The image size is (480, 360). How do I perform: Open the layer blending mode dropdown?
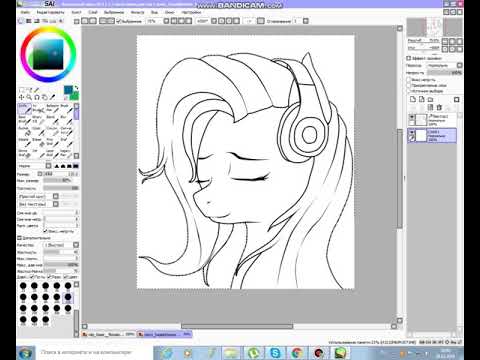pyautogui.click(x=445, y=65)
